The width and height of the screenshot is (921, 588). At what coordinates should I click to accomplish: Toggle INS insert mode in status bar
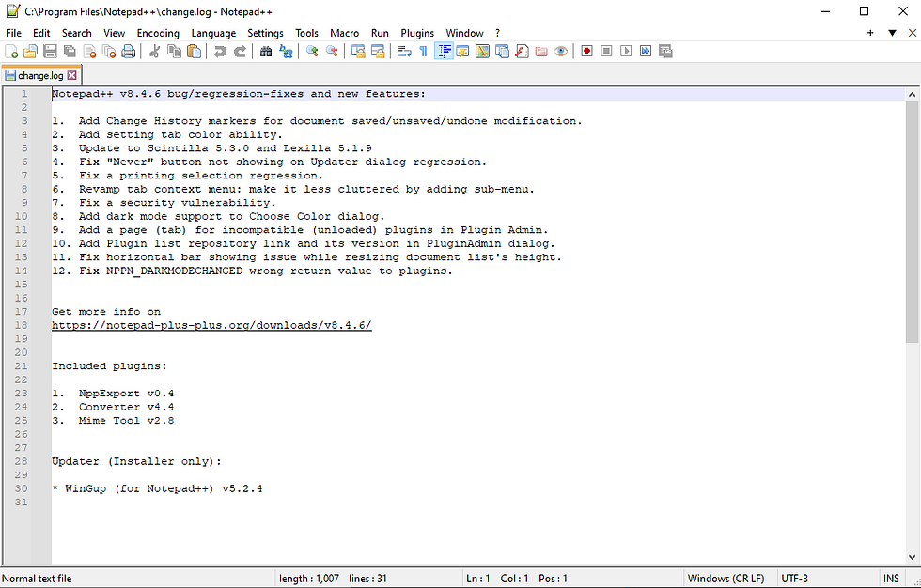(x=891, y=579)
